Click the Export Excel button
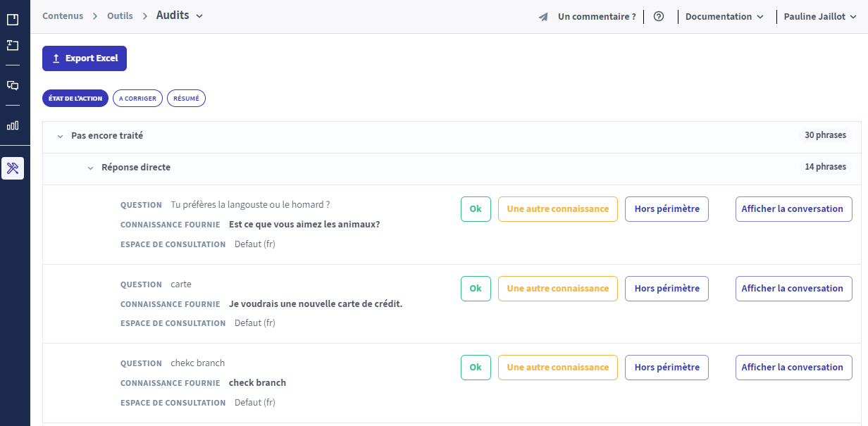Screen dimensions: 868x426 pos(85,58)
